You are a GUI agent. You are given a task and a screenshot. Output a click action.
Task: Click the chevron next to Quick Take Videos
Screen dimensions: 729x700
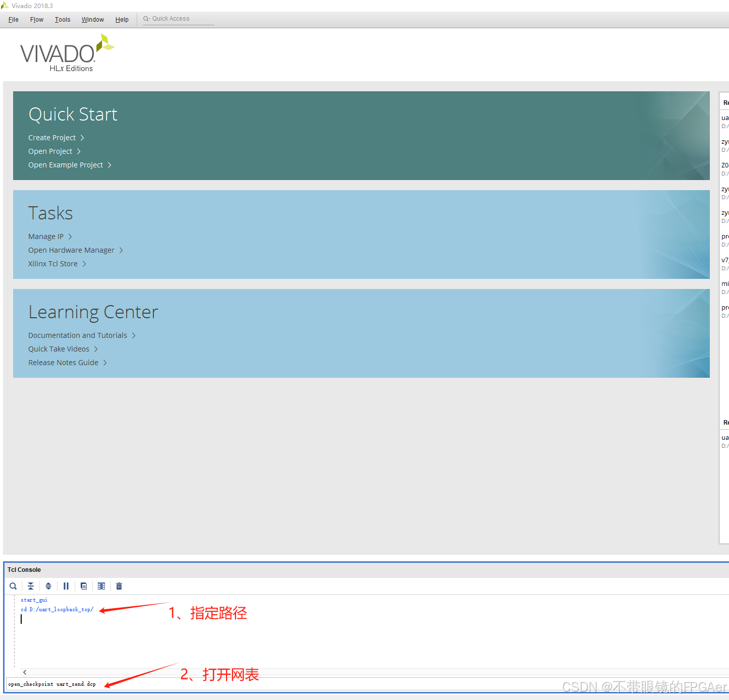pos(96,349)
